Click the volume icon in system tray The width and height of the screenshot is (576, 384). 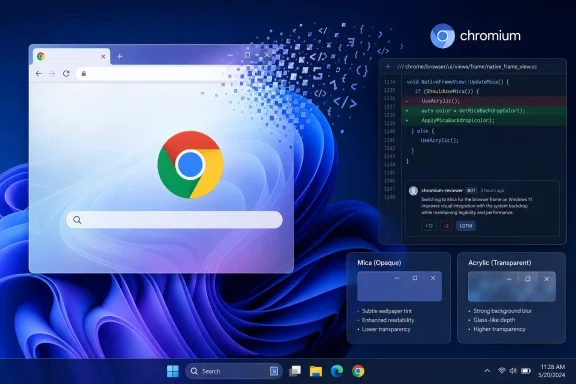click(x=513, y=371)
